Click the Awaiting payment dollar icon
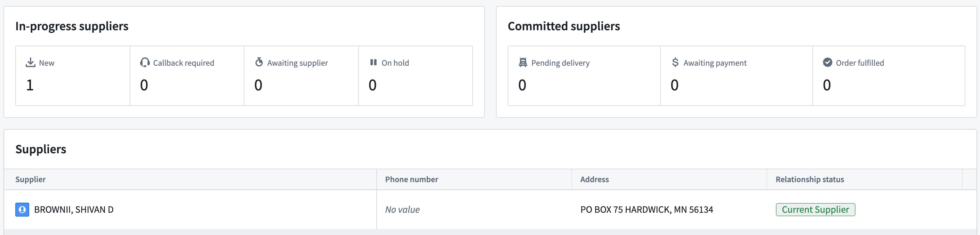Viewport: 980px width, 235px height. (675, 62)
